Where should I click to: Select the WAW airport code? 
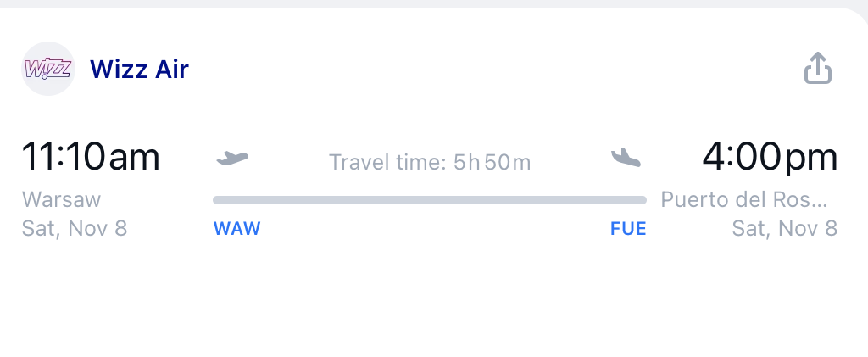tap(237, 229)
